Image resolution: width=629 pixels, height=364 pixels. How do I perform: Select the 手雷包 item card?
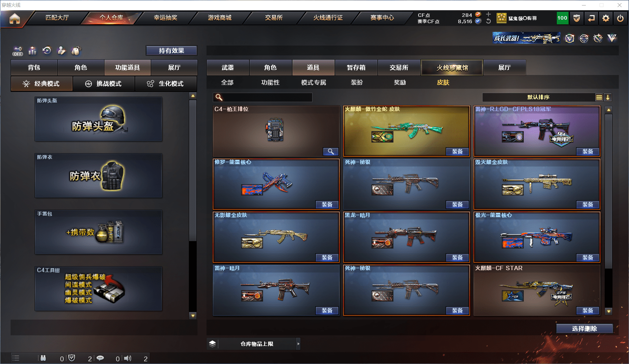(98, 232)
